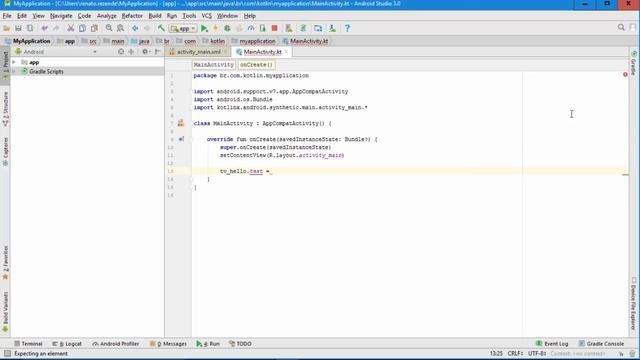The height and width of the screenshot is (360, 640).
Task: Change CRLF line separator in status bar
Action: 515,353
